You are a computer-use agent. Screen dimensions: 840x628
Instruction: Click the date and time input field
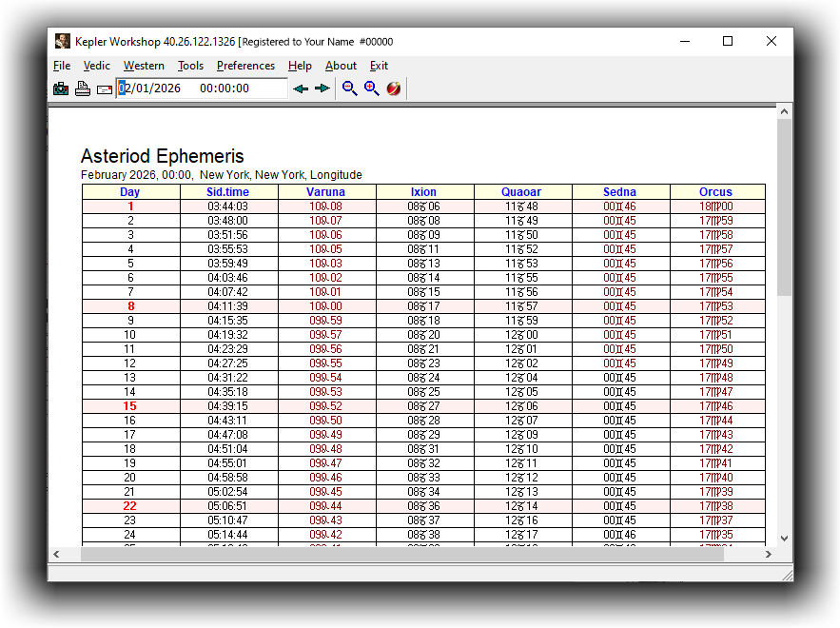coord(202,88)
